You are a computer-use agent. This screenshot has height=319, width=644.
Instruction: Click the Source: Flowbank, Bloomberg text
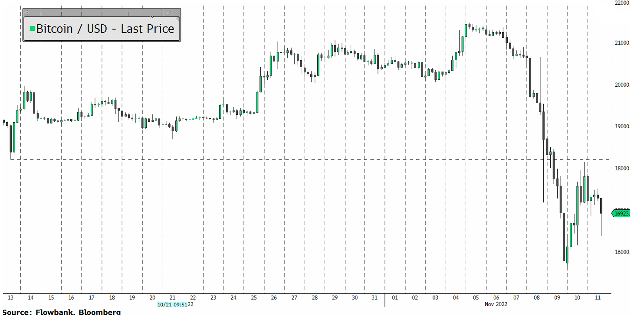pos(62,312)
